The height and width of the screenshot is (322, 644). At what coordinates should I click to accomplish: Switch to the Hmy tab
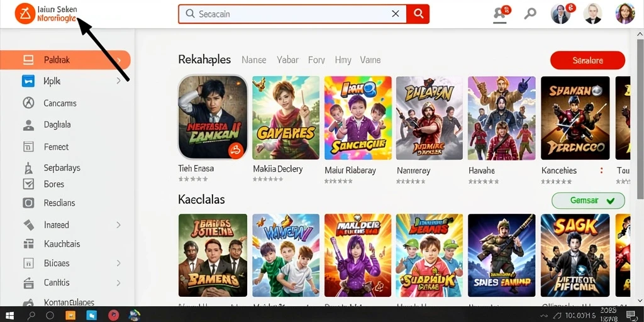click(x=343, y=60)
